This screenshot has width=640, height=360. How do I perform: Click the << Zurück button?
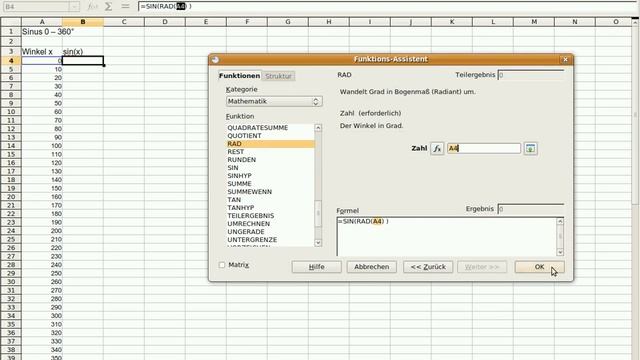(x=428, y=267)
